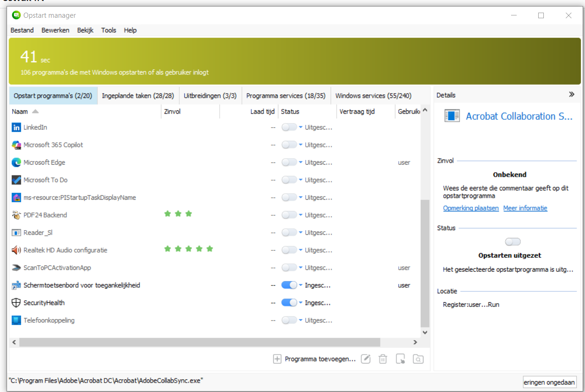This screenshot has width=585, height=392.
Task: Open the Help menu
Action: pos(130,30)
